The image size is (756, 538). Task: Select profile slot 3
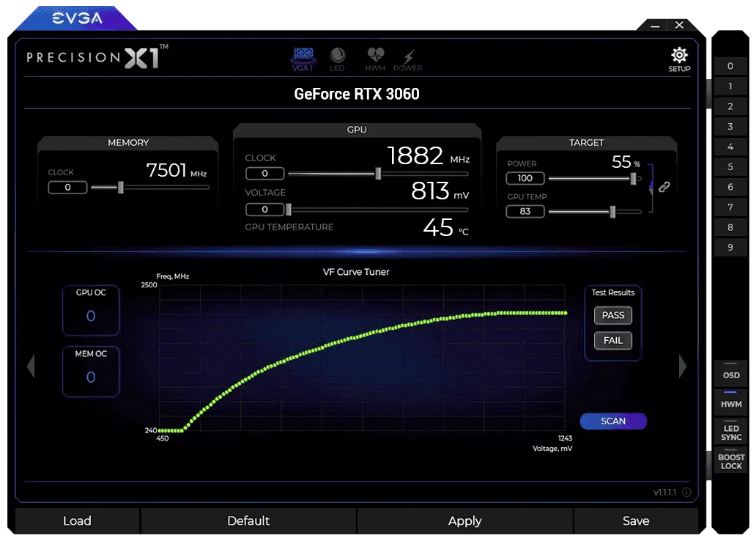click(730, 127)
